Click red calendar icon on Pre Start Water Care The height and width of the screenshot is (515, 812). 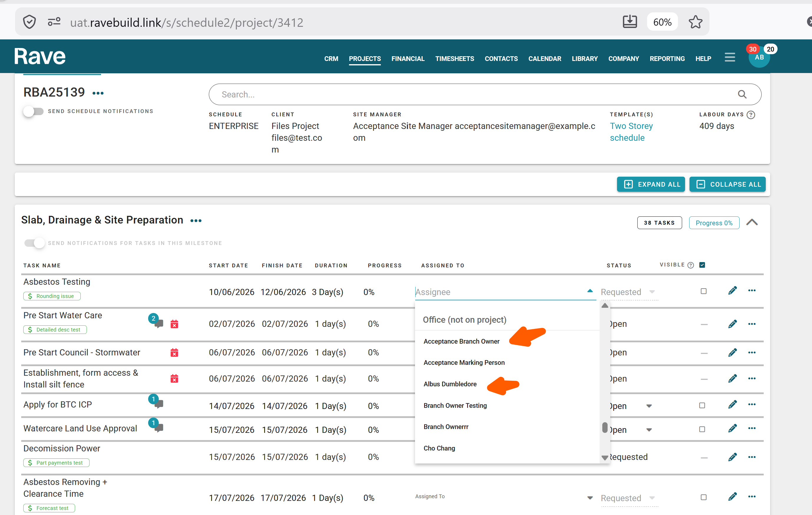coord(174,324)
